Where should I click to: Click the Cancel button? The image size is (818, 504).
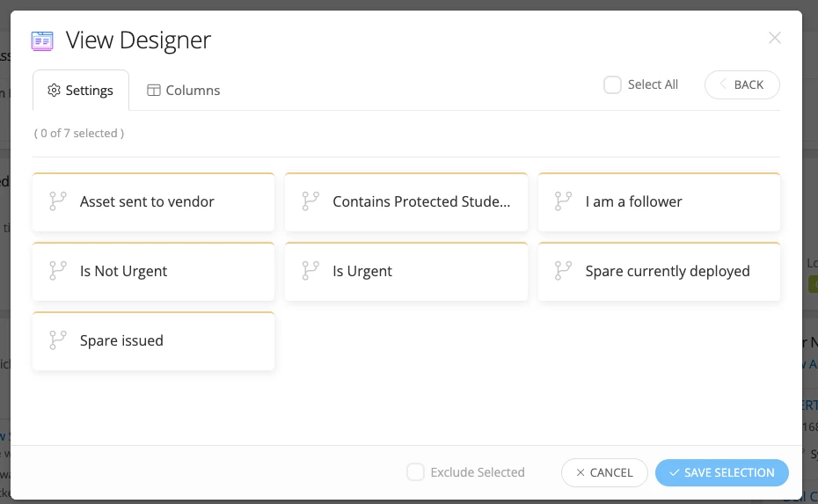(x=604, y=472)
